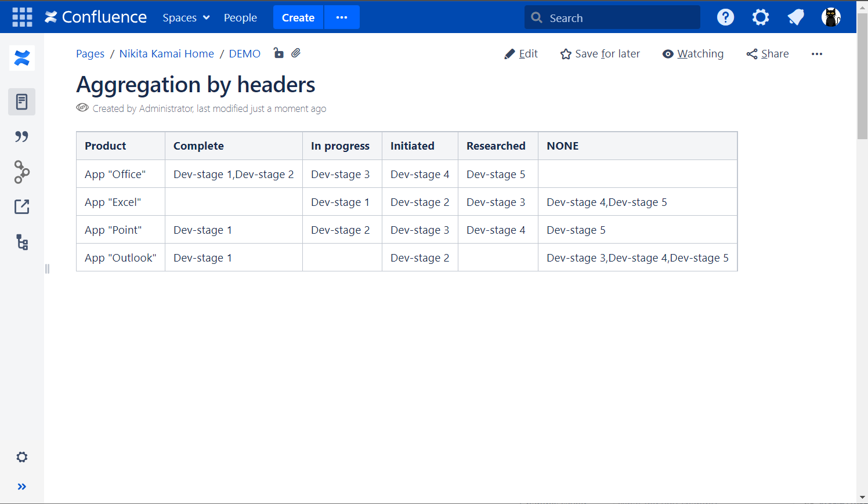Open the attachments paperclip icon

coord(296,53)
